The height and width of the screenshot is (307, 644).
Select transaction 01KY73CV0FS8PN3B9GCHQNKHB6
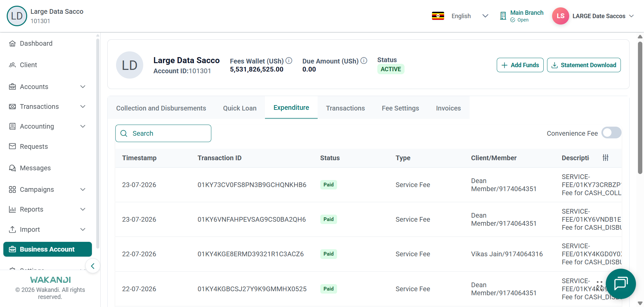point(252,185)
